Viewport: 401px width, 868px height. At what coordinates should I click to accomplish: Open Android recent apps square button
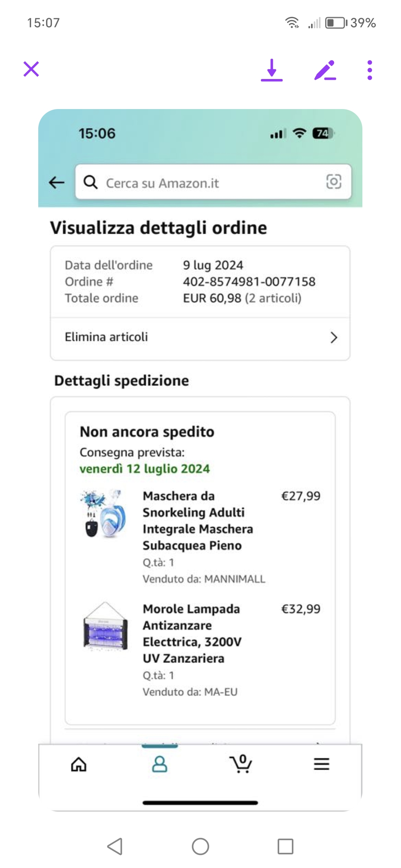coord(285,846)
